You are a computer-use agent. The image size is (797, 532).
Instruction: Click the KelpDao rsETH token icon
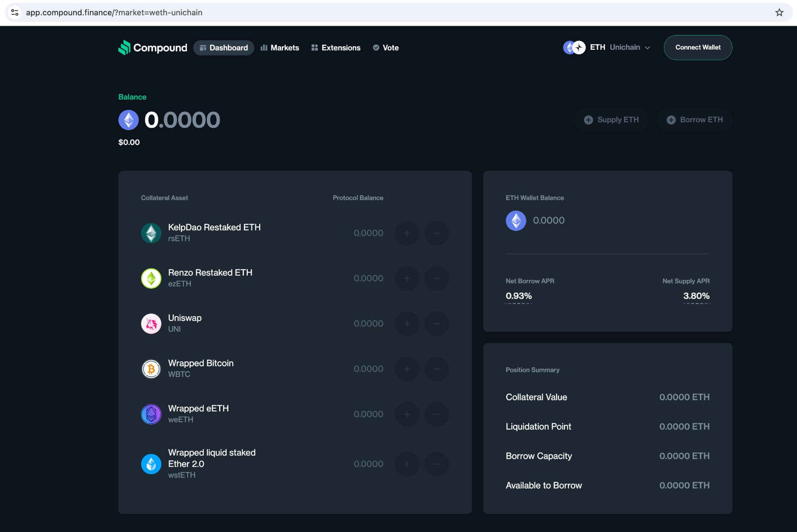[151, 233]
